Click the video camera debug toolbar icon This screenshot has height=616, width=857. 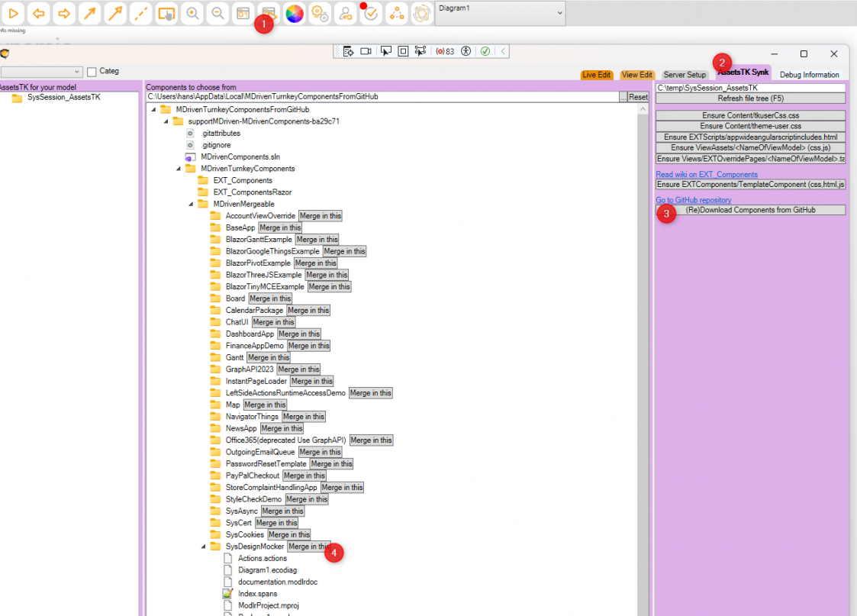[x=366, y=51]
